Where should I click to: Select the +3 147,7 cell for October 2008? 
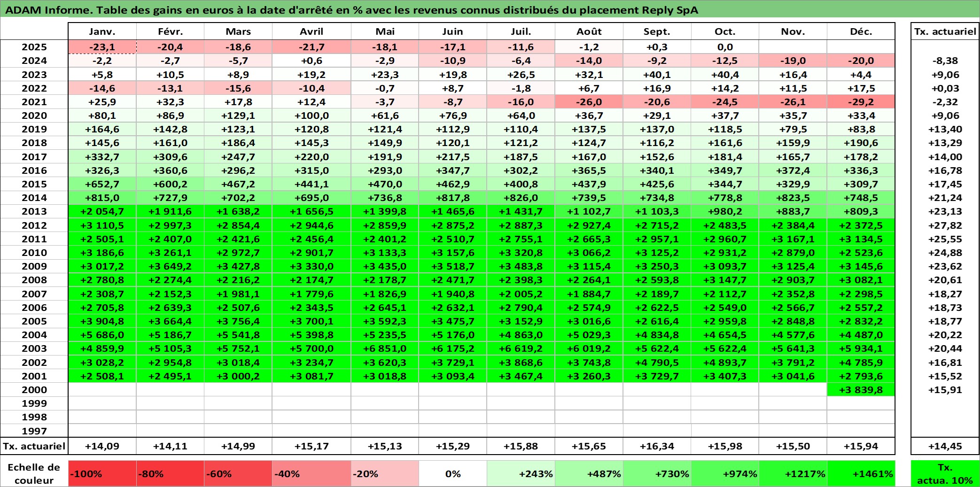click(725, 280)
